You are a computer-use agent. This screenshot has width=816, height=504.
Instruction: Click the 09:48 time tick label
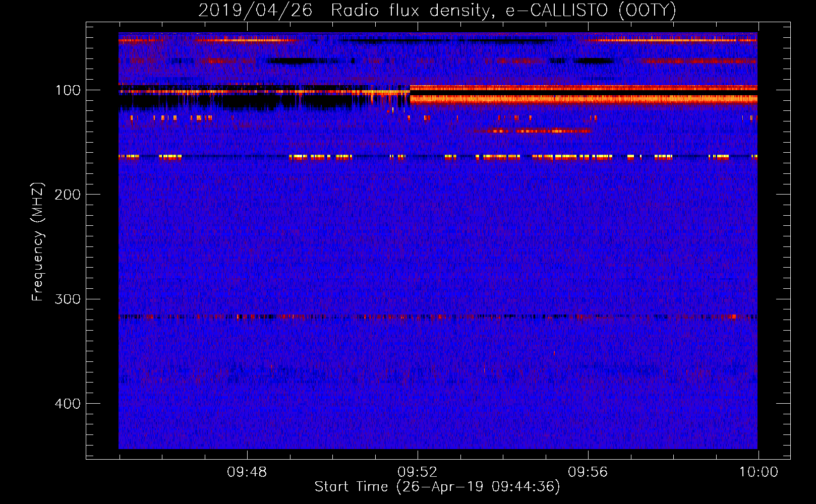pyautogui.click(x=247, y=472)
